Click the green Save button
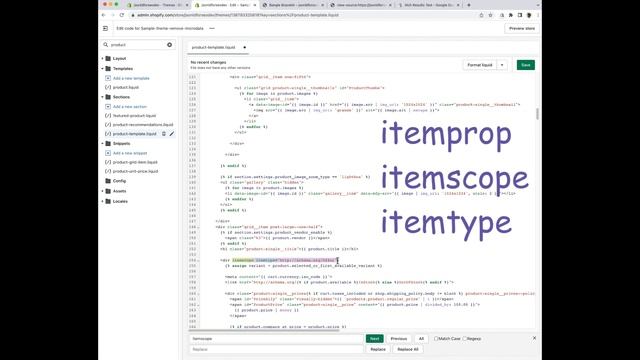This screenshot has width=640, height=360. pos(526,65)
